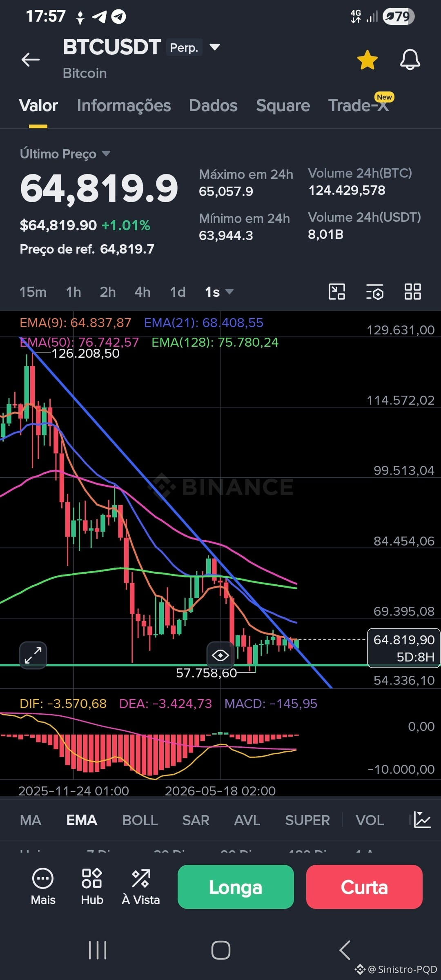This screenshot has height=980, width=441.
Task: Click the EMA(21) value label
Action: pos(204,323)
